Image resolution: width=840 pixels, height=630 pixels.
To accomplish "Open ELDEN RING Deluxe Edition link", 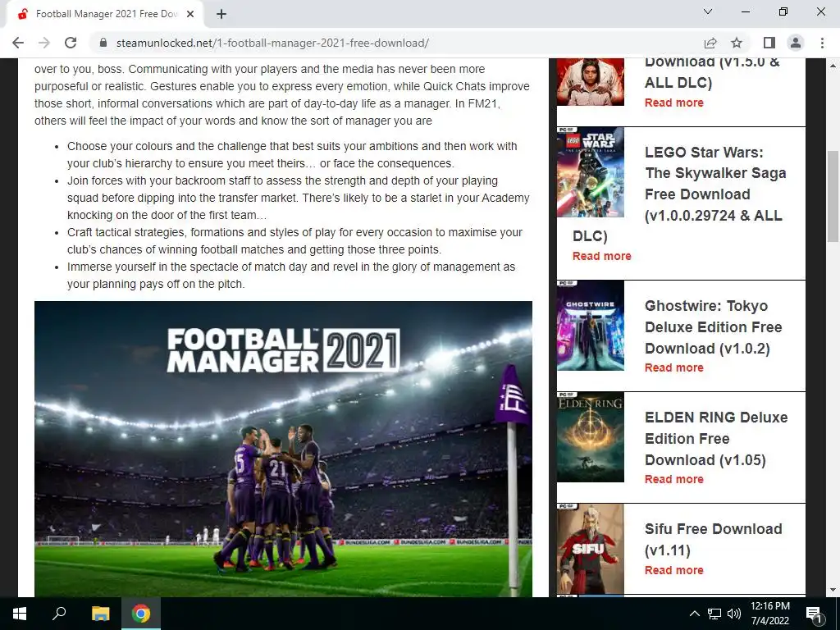I will point(716,438).
